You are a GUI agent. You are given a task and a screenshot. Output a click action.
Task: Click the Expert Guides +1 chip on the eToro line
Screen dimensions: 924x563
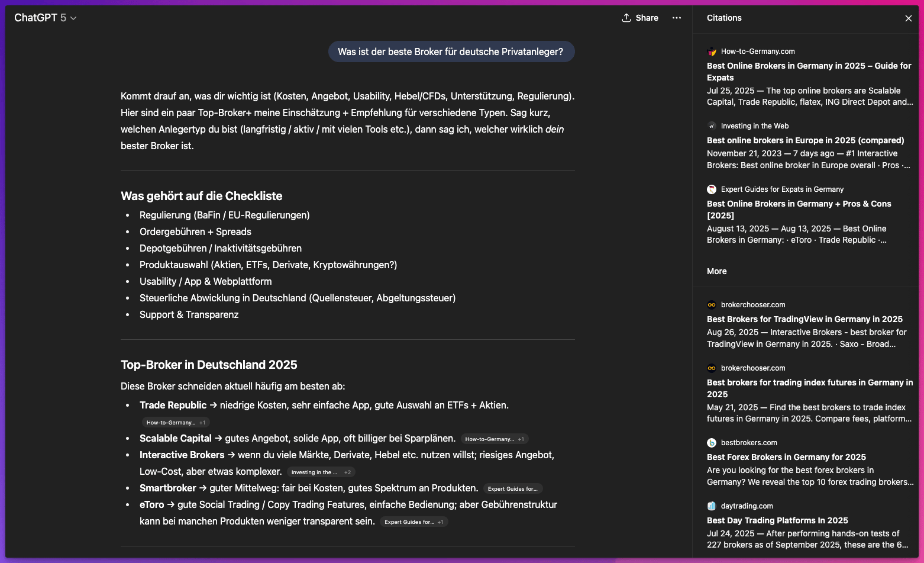414,522
